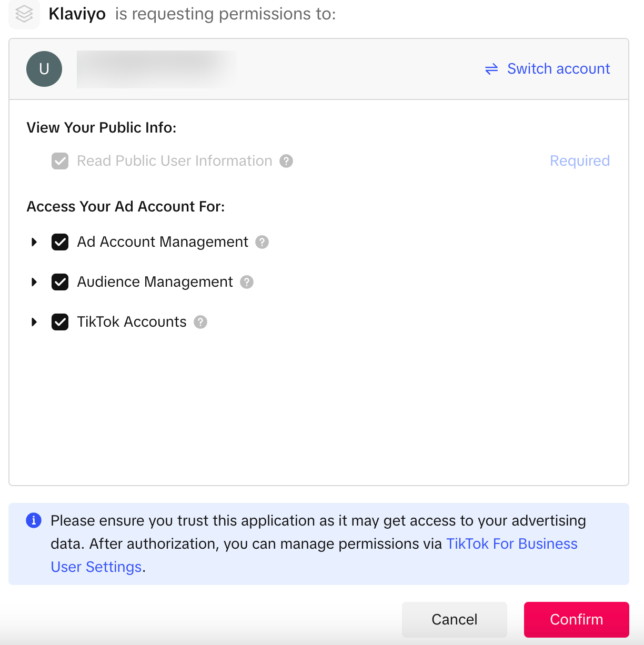Uncheck Ad Account Management permission

(x=60, y=242)
